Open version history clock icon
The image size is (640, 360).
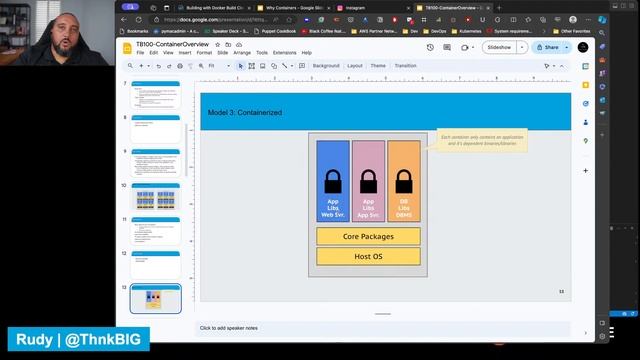coord(430,47)
